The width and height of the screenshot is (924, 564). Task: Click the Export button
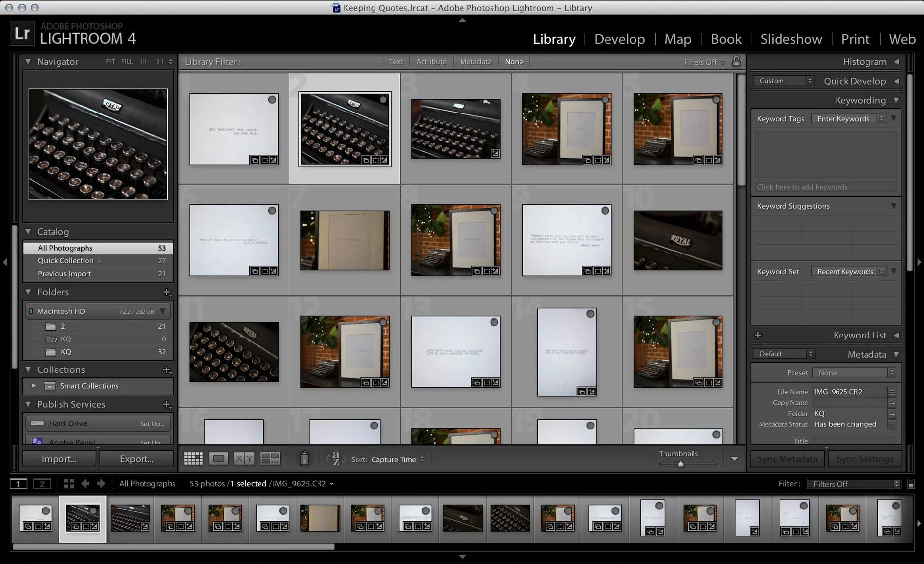point(137,459)
